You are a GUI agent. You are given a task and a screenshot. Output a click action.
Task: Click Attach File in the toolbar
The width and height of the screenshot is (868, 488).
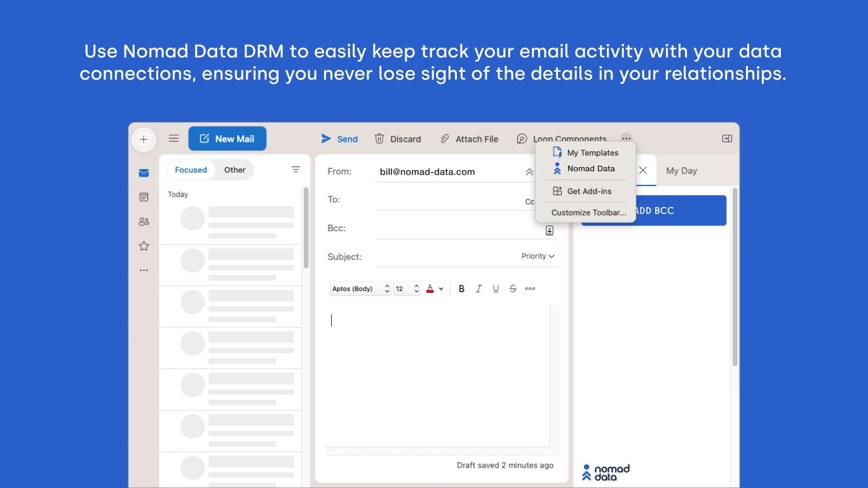pos(469,139)
